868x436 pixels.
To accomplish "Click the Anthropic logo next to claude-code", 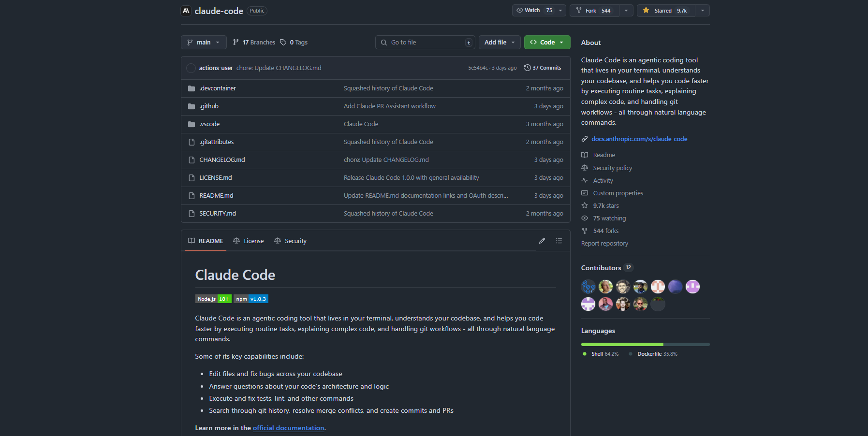I will click(186, 11).
